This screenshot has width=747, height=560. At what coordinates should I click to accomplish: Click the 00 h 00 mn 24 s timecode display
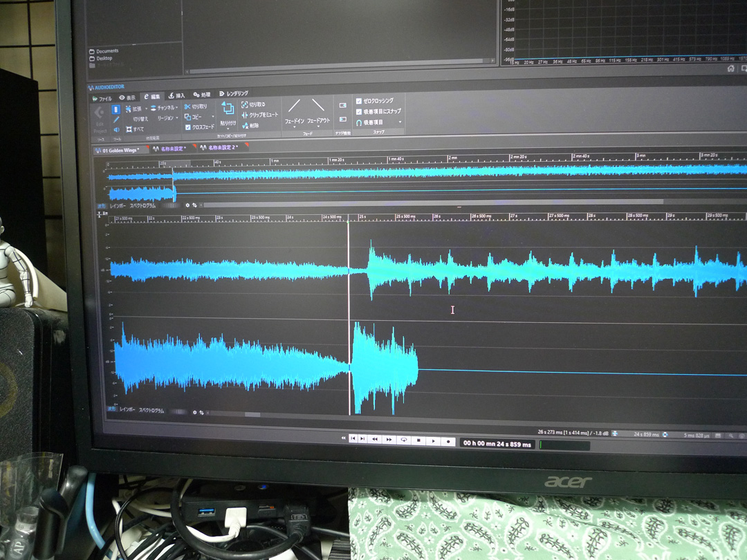497,444
